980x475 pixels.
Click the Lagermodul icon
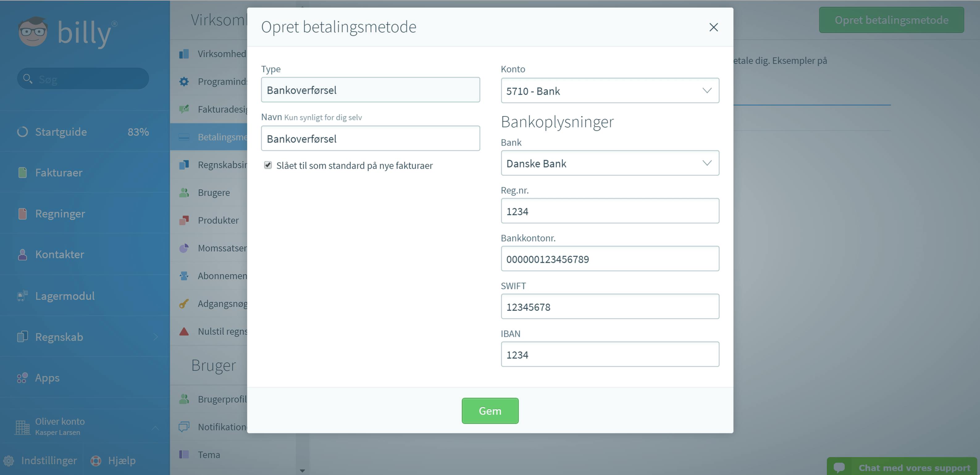pos(23,295)
